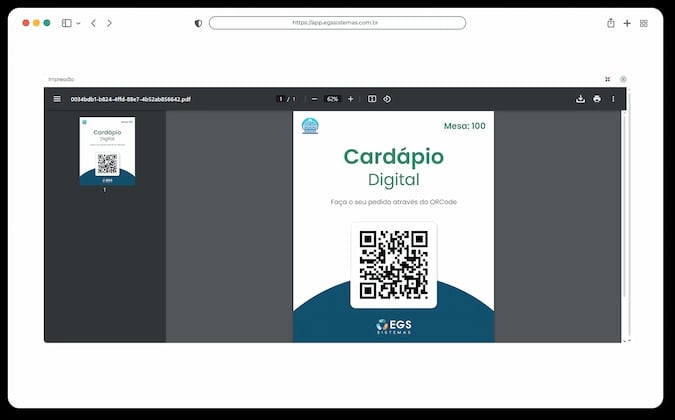Screen dimensions: 675x420
Task: Close the Impressão dialog
Action: point(623,79)
